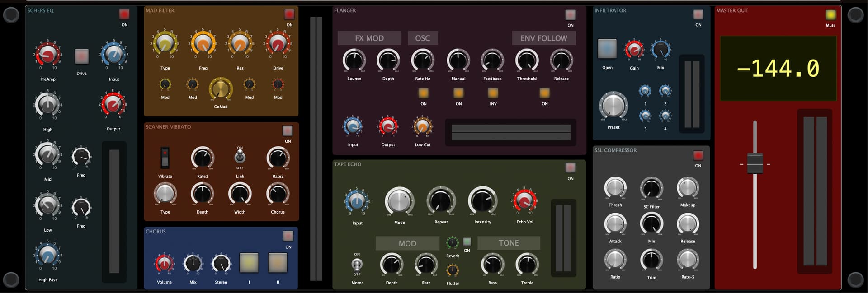Click the Tape Echo Treble knob

click(527, 264)
